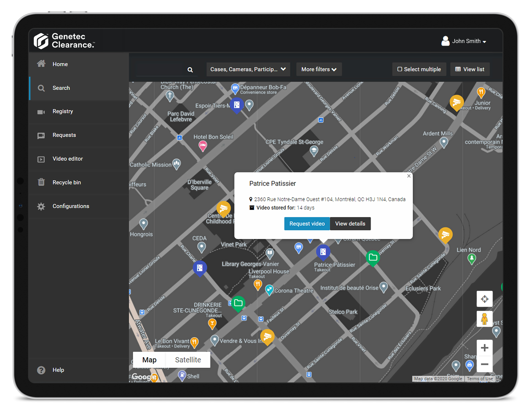Image resolution: width=532 pixels, height=415 pixels.
Task: Switch map to Satellite view
Action: pos(188,360)
